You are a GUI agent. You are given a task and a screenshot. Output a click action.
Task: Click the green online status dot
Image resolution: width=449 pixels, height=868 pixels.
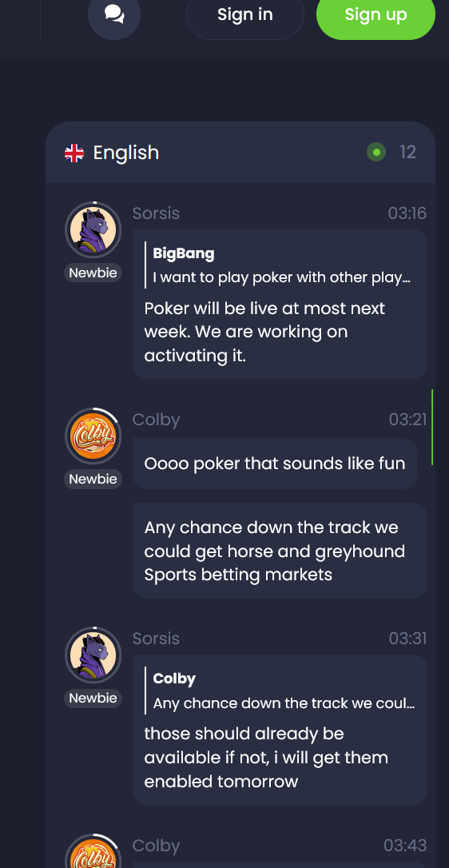click(x=376, y=152)
